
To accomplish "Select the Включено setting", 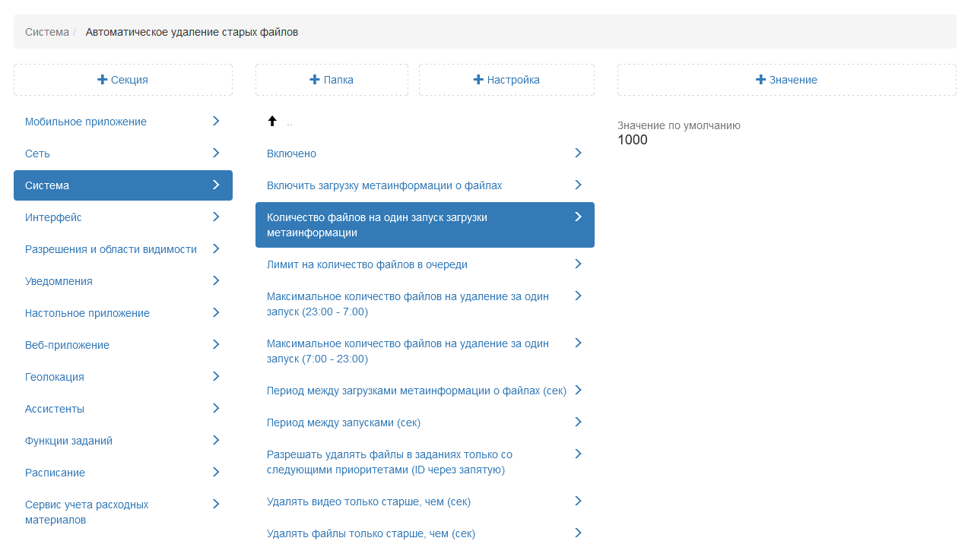I will click(291, 153).
